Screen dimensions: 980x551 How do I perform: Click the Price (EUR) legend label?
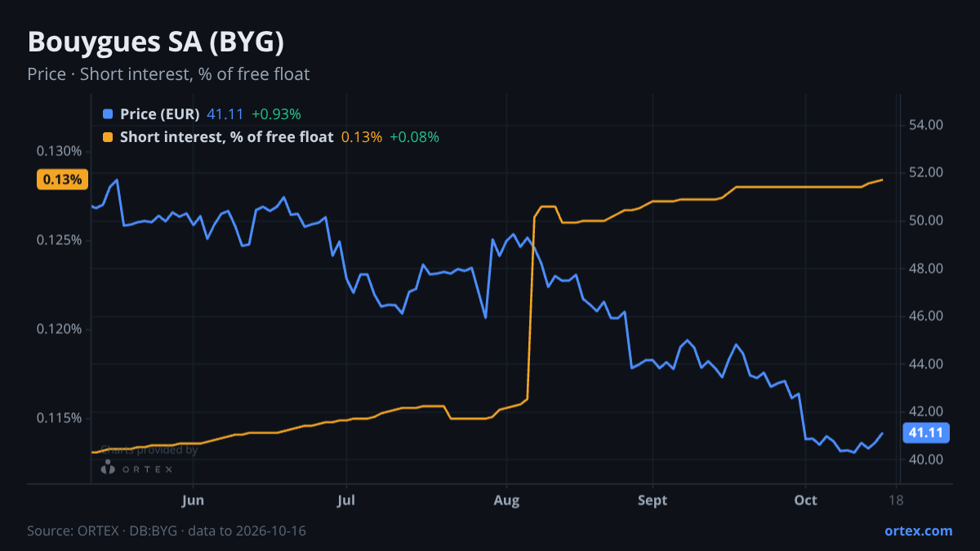click(x=159, y=114)
